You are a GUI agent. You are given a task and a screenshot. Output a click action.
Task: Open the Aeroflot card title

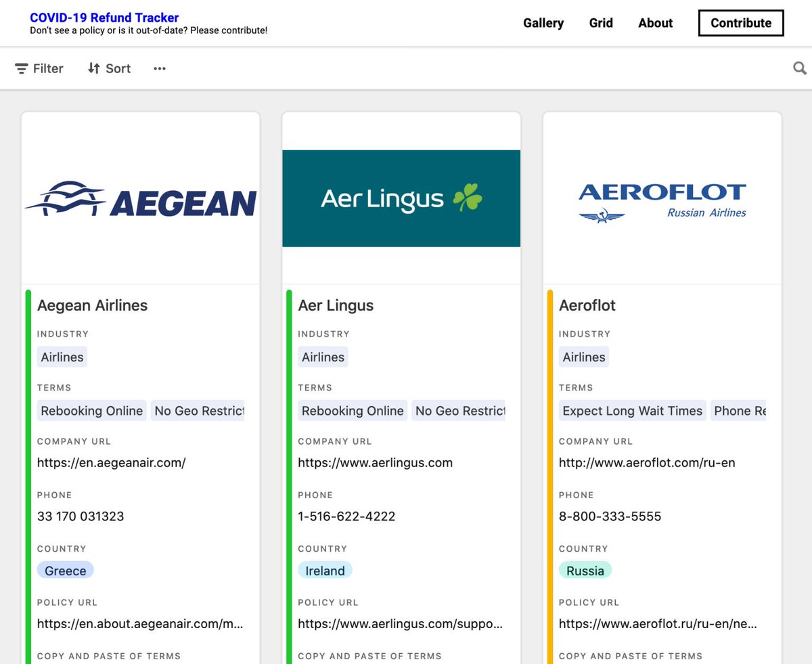tap(587, 305)
